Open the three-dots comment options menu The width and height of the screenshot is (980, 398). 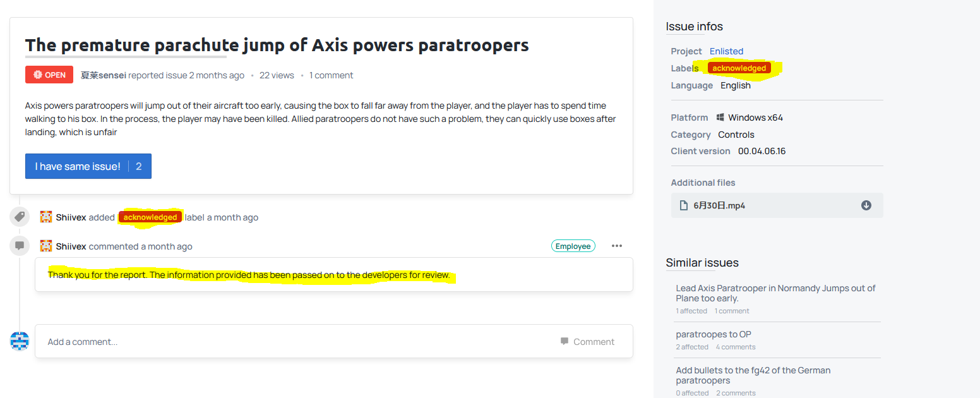tap(616, 246)
